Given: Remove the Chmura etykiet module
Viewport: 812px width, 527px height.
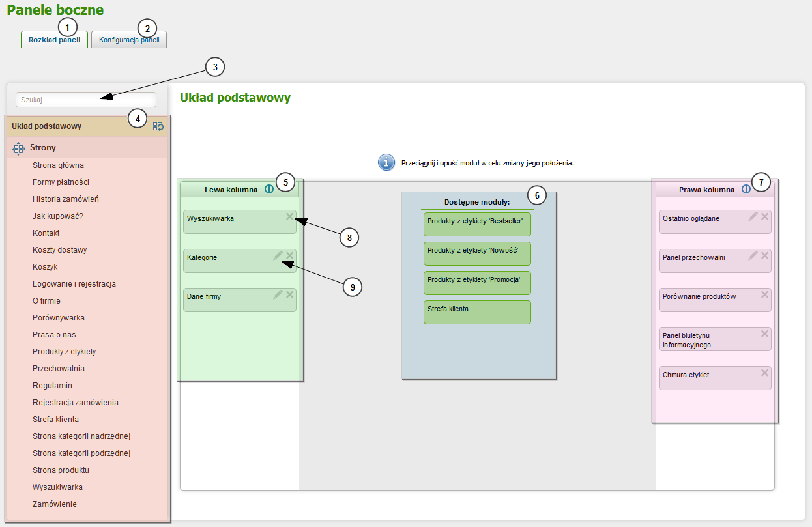Looking at the screenshot, I should coord(765,373).
